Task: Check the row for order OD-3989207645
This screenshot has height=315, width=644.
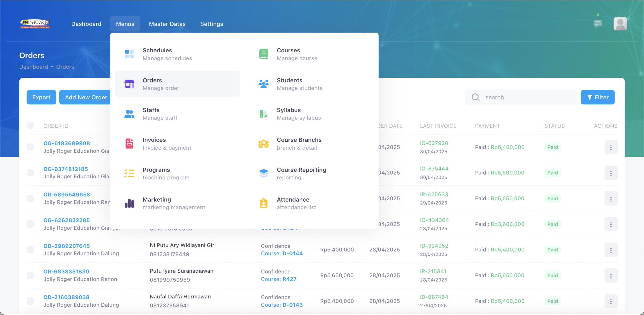Action: (x=30, y=250)
